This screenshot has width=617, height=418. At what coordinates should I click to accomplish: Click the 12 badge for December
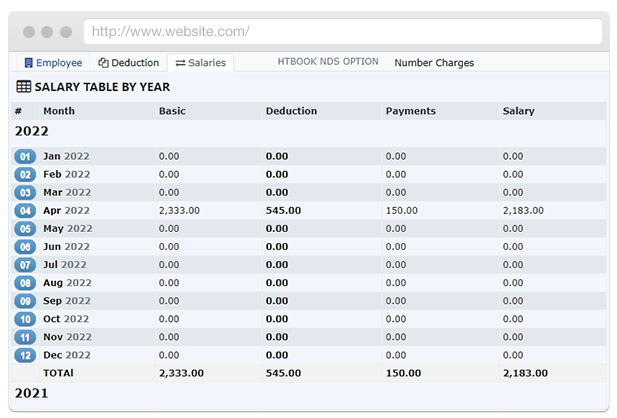click(x=26, y=355)
